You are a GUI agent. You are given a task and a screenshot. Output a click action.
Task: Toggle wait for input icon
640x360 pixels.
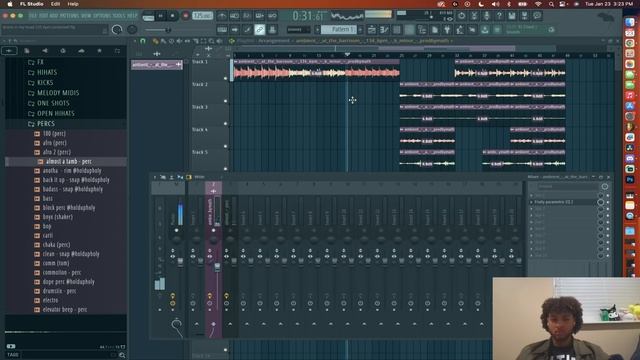click(x=235, y=16)
